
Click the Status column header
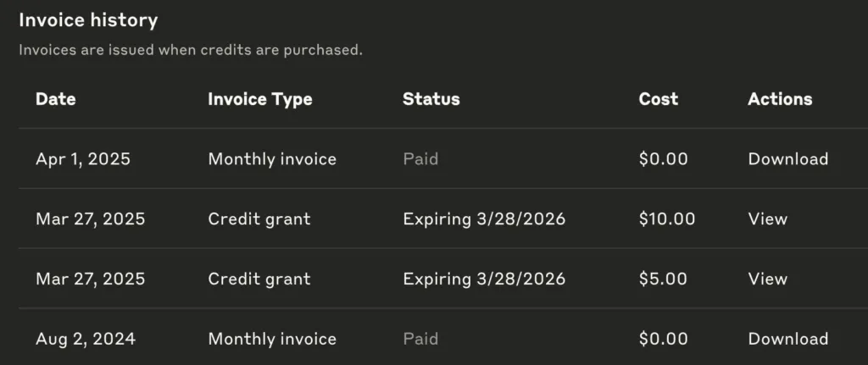[431, 99]
